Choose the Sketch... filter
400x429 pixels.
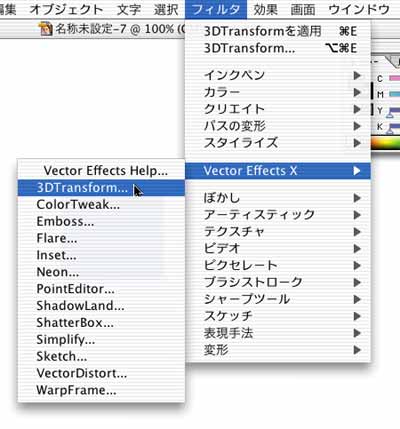click(x=101, y=356)
